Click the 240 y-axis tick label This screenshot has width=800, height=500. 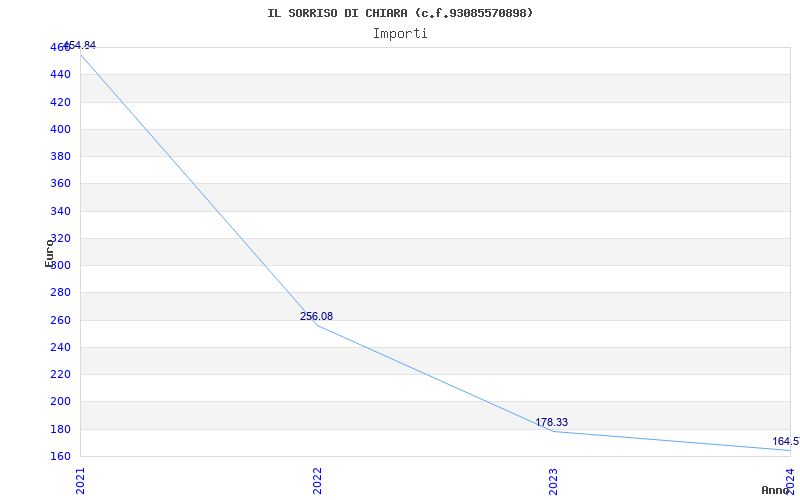pyautogui.click(x=60, y=347)
